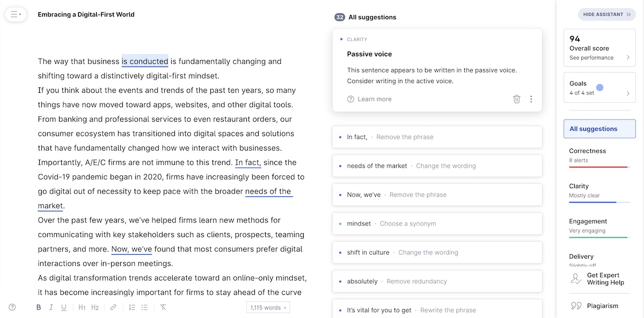Image resolution: width=644 pixels, height=318 pixels.
Task: Open options menu on Passive voice card
Action: click(531, 99)
